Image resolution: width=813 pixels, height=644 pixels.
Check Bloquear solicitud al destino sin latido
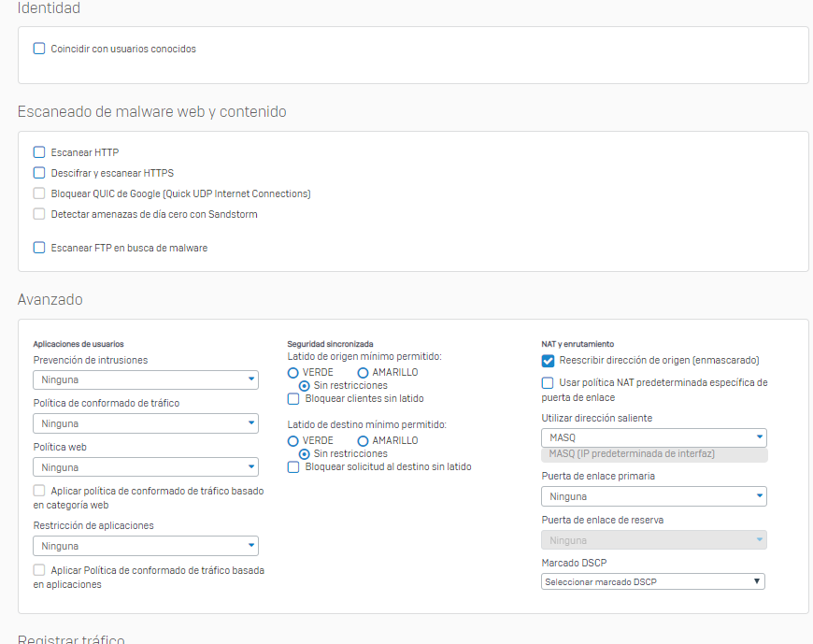(x=293, y=466)
